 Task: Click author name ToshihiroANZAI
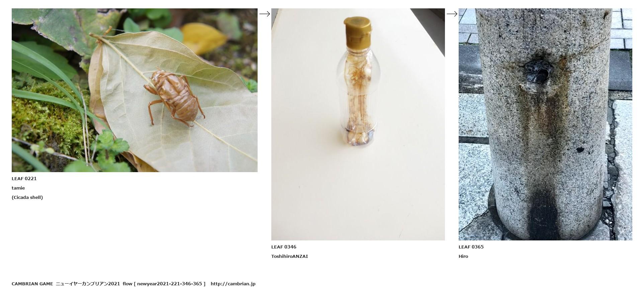click(x=290, y=256)
